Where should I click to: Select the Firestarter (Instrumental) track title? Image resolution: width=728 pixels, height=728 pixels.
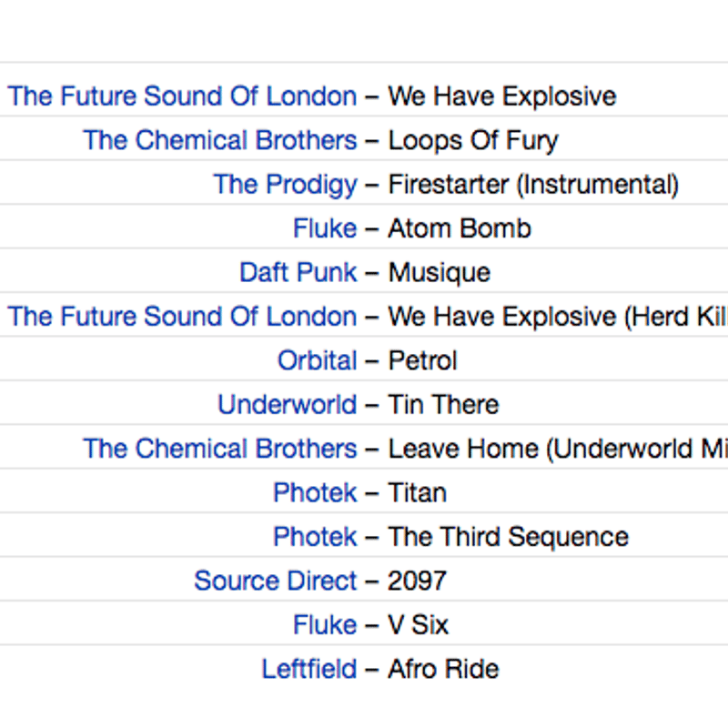click(533, 185)
